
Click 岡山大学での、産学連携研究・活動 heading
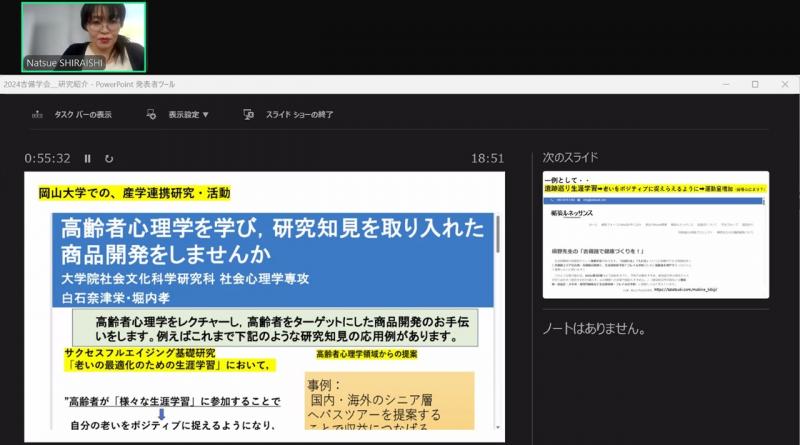click(135, 193)
